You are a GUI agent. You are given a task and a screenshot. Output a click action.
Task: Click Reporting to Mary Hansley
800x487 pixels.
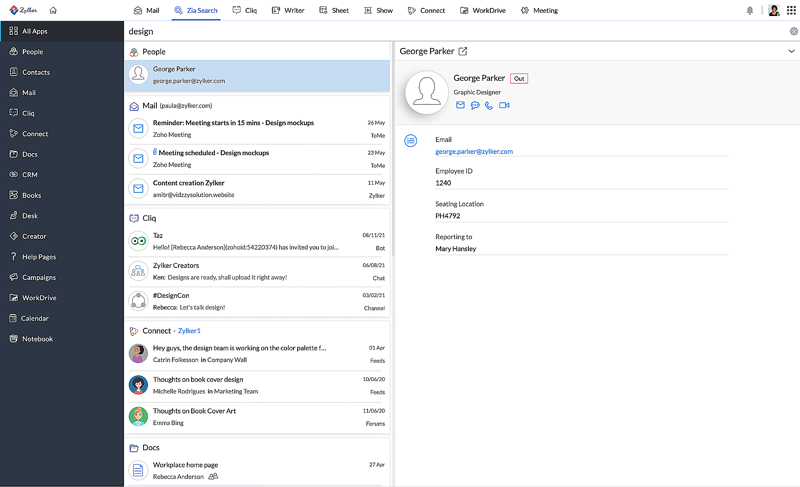pos(456,249)
